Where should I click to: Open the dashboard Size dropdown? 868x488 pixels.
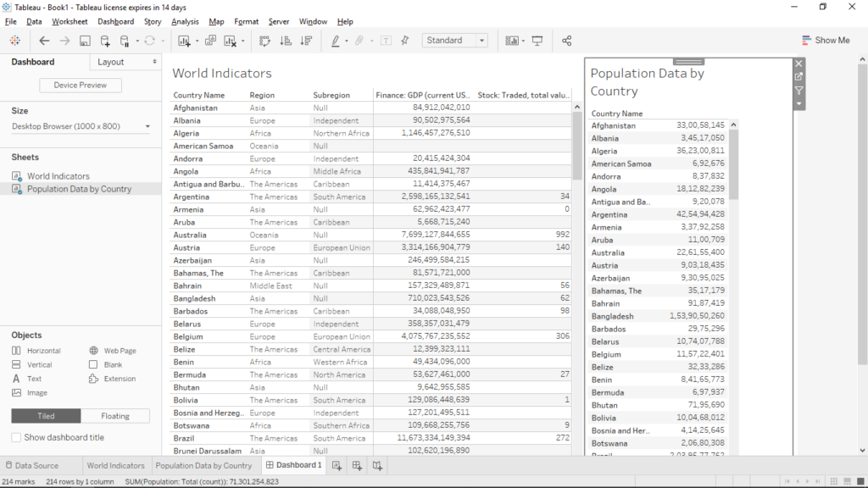[81, 125]
